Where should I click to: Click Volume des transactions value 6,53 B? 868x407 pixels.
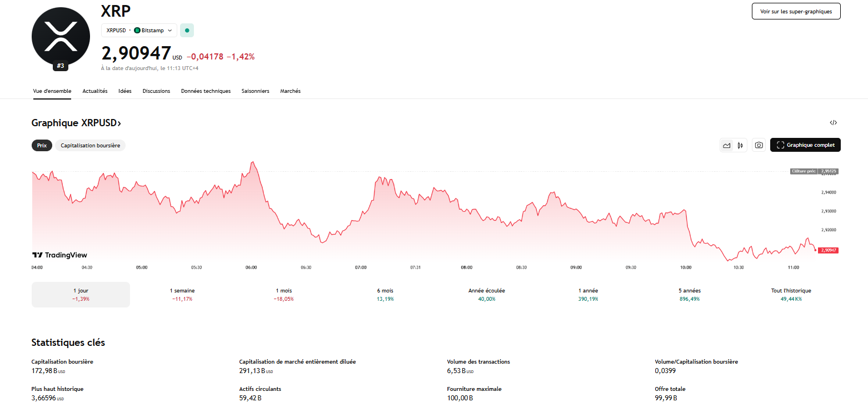(x=460, y=371)
